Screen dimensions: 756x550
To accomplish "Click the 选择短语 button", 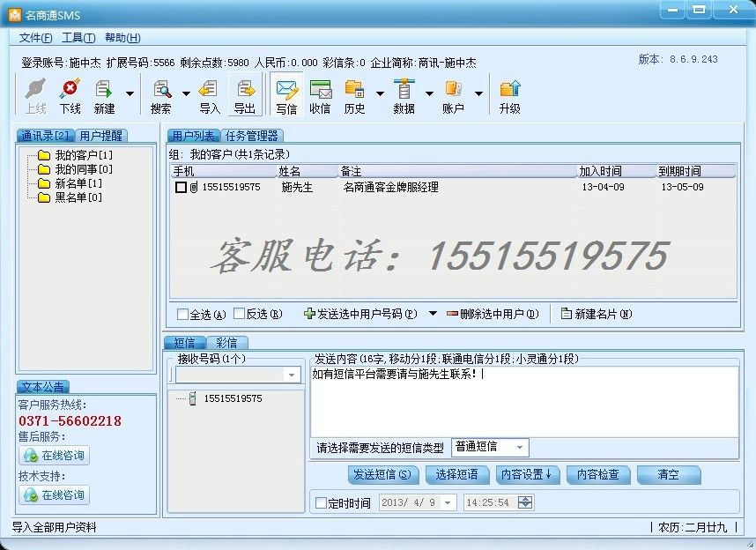I will [x=457, y=475].
